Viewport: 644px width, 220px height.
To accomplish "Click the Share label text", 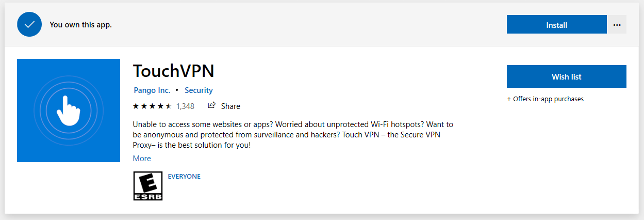I will pos(230,106).
